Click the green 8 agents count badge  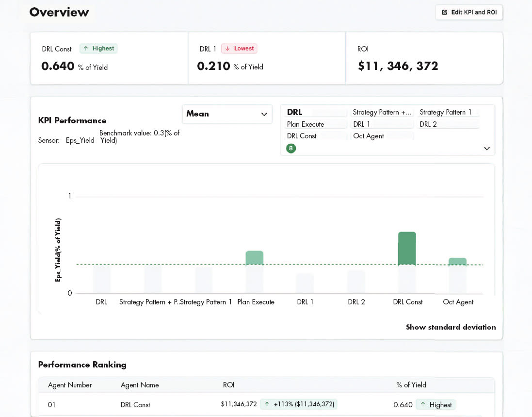tap(291, 149)
